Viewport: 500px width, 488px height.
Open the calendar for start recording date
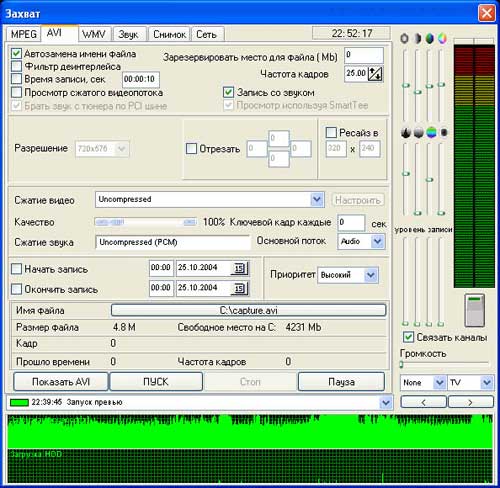239,268
